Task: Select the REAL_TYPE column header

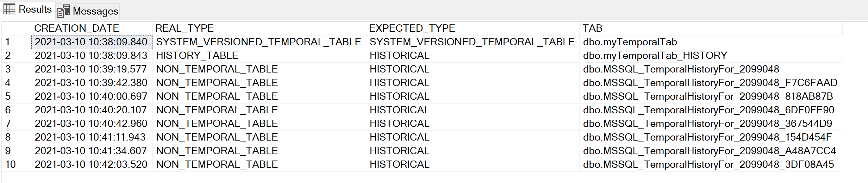Action: coord(184,28)
